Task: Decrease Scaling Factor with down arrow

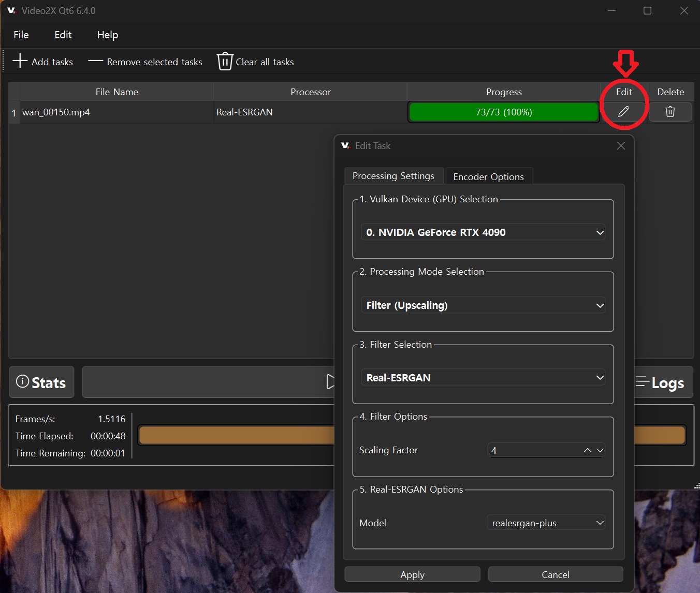Action: coord(600,450)
